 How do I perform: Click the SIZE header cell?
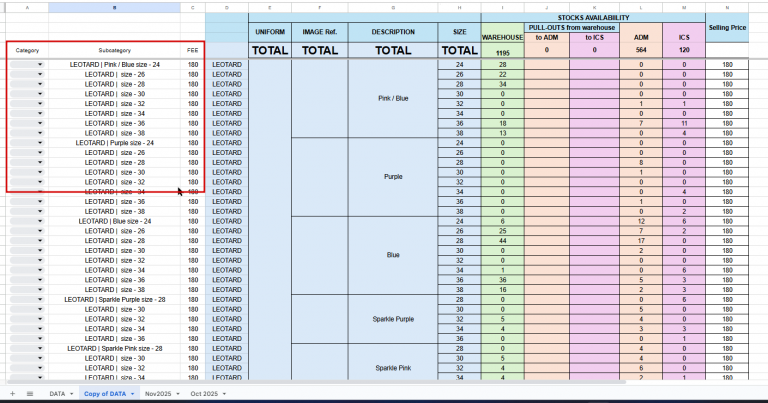coord(459,32)
